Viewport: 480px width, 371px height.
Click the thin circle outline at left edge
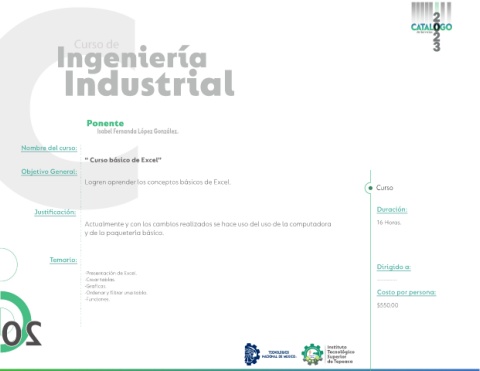point(8,265)
